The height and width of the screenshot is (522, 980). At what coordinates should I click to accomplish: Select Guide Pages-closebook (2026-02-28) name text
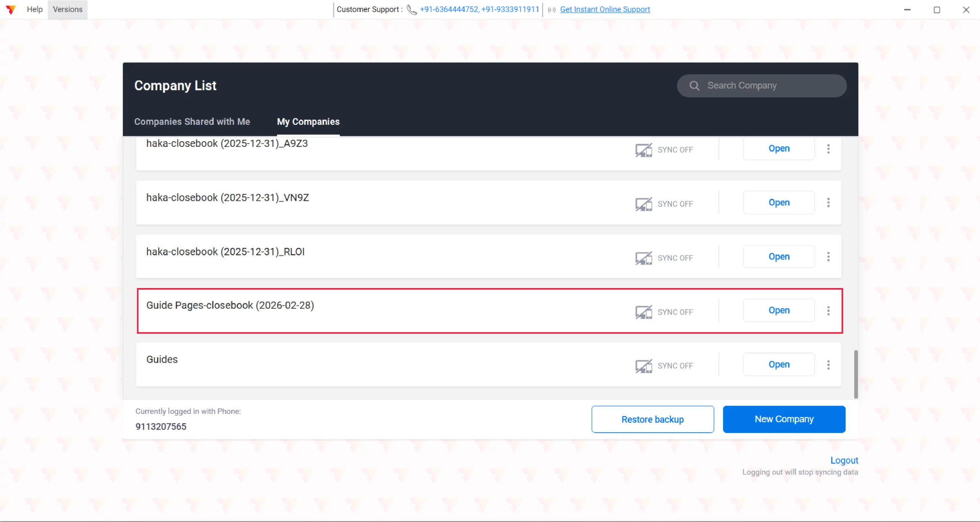coord(230,305)
